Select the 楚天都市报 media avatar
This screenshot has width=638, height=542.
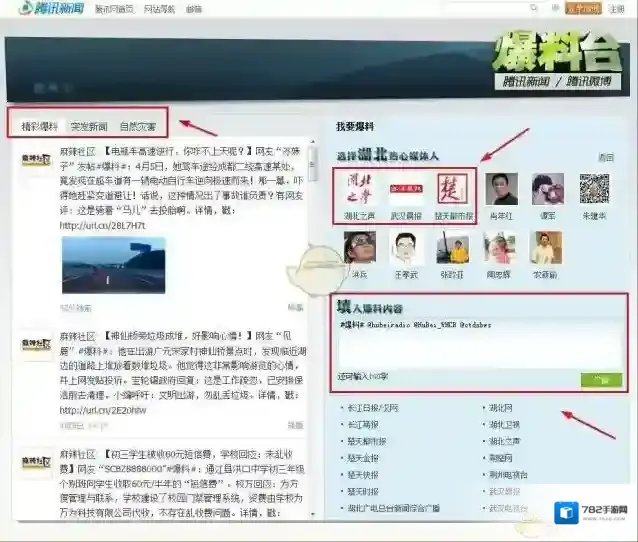(x=452, y=189)
